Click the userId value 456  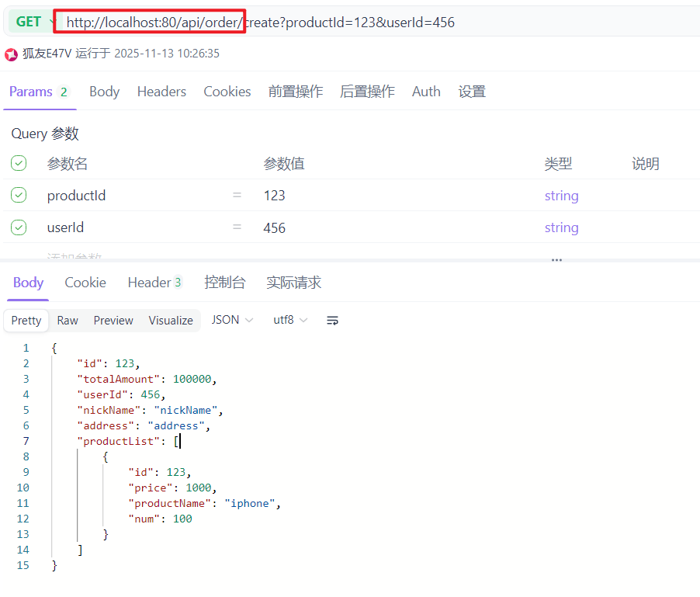click(274, 227)
